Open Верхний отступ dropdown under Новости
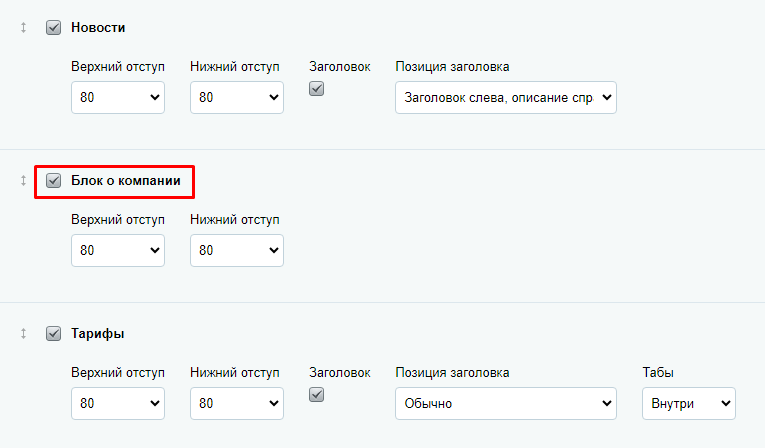765x448 pixels. 118,98
